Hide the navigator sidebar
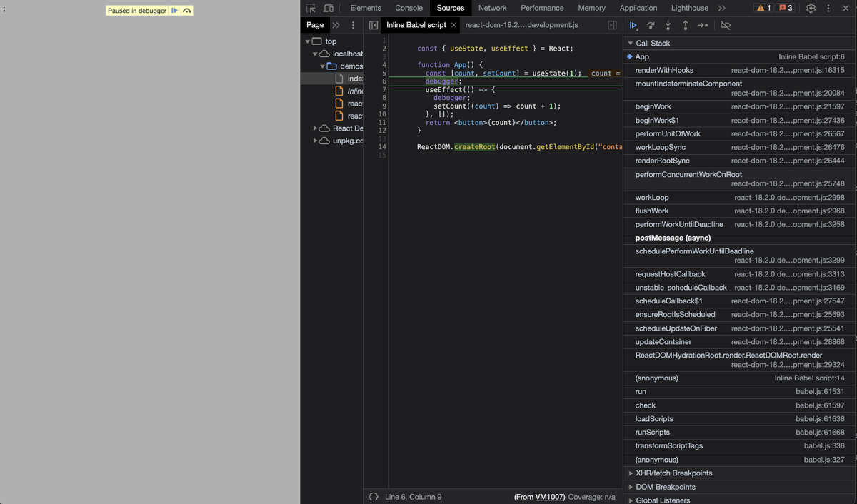Screen dimensions: 857x504 coord(373,25)
